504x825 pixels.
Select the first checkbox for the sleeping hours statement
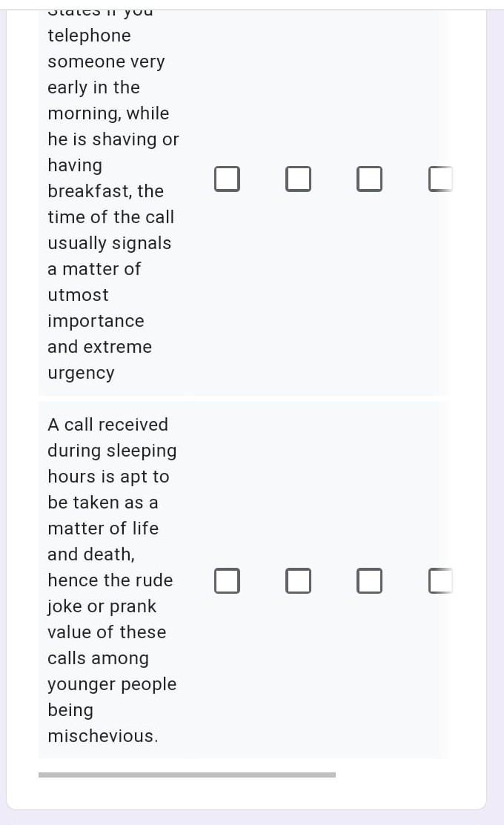point(228,581)
